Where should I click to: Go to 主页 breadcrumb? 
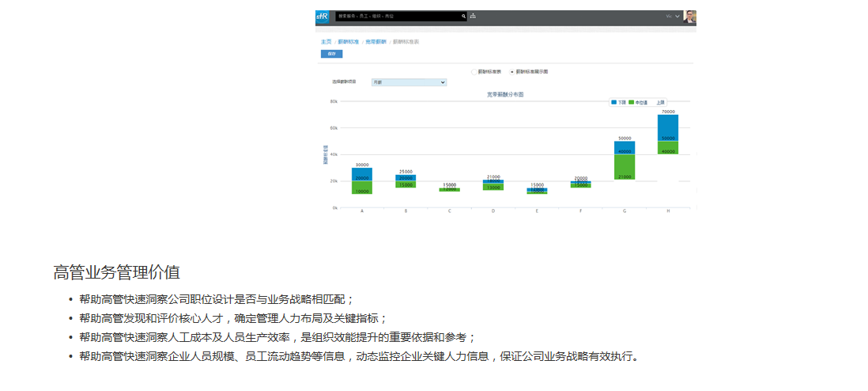326,41
